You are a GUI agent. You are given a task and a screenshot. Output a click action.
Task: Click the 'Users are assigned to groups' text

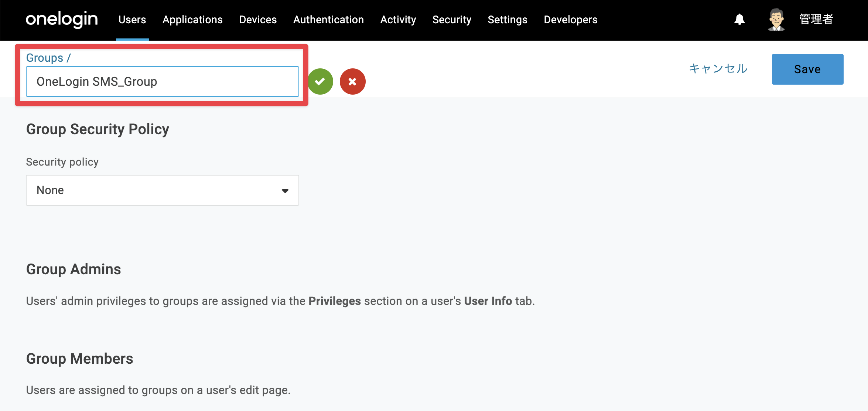[x=158, y=390]
